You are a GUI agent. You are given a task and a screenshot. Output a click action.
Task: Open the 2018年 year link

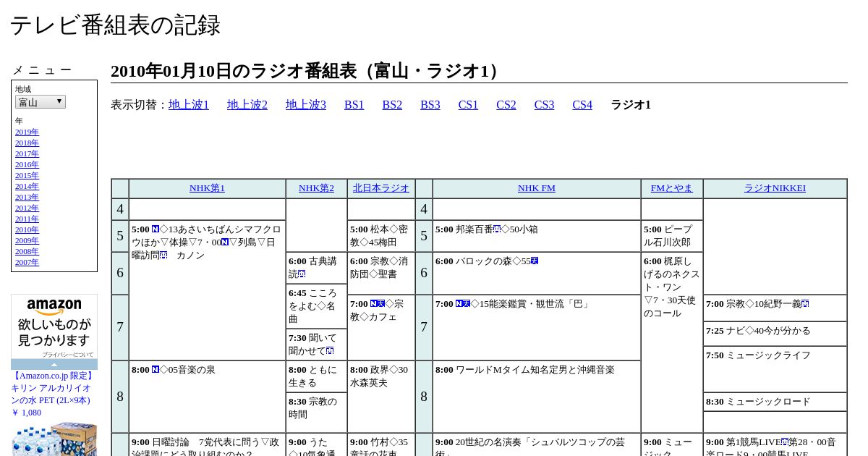point(27,143)
